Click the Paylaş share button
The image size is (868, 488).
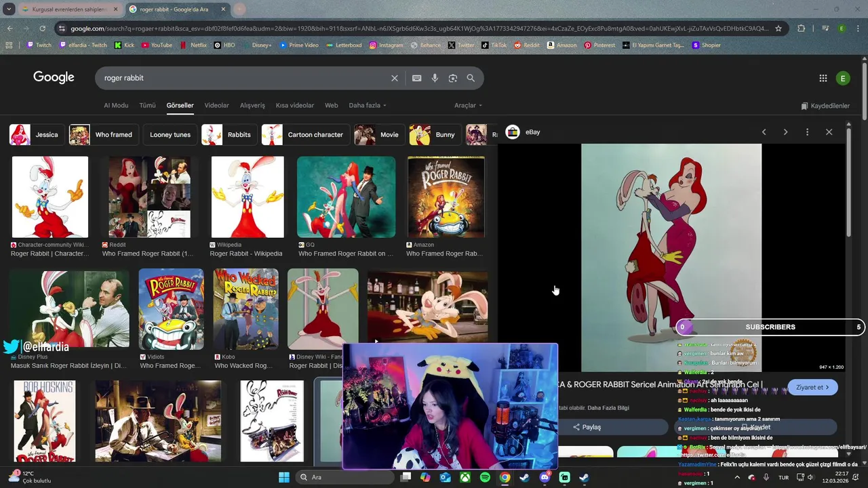tap(587, 427)
